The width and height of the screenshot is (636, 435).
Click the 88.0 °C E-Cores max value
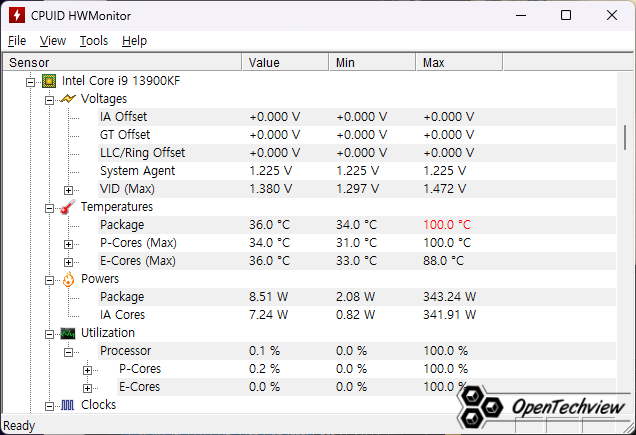coord(443,261)
